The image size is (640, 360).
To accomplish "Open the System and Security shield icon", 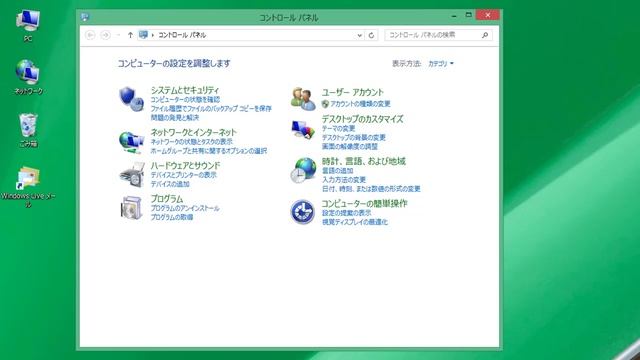I will 131,99.
